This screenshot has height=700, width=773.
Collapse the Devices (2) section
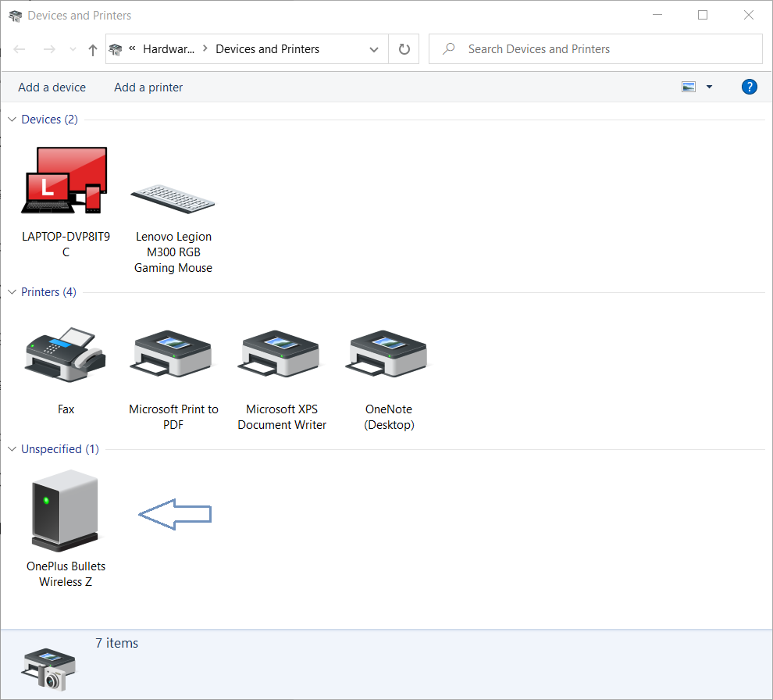(11, 119)
